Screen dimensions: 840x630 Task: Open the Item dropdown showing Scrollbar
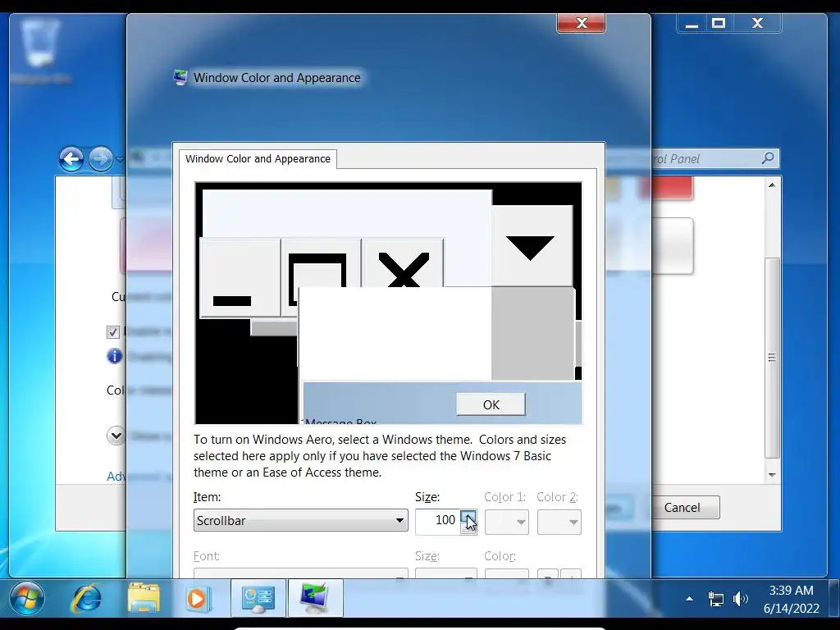[300, 520]
